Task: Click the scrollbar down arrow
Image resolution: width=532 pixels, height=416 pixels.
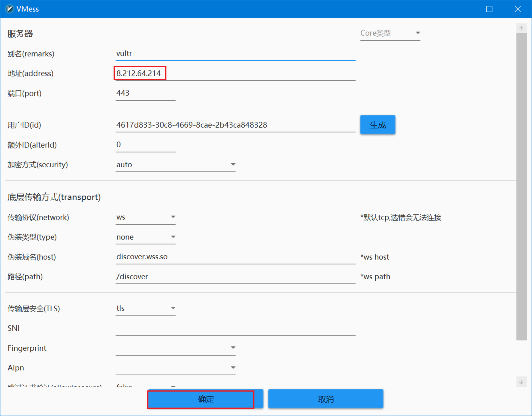Action: point(521,382)
